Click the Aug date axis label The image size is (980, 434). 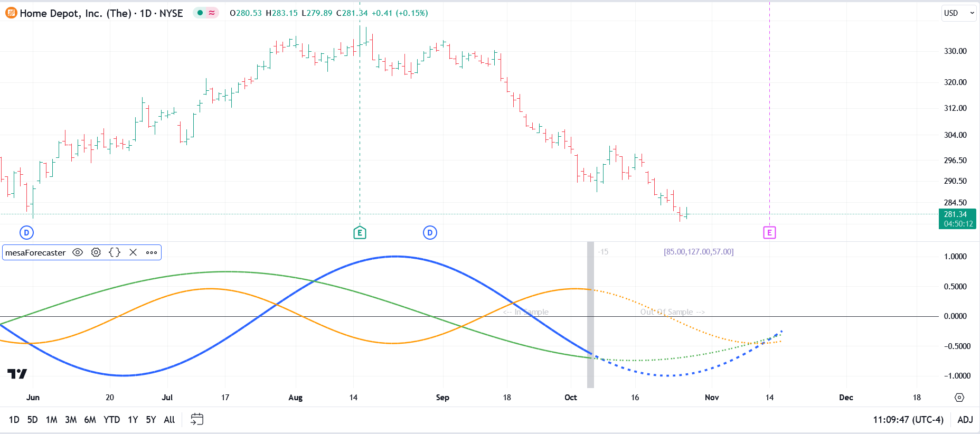[295, 398]
